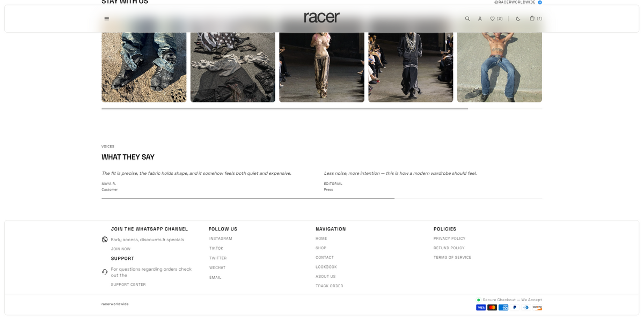This screenshot has width=644, height=320.
Task: Click the American Express payment icon
Action: 503,308
